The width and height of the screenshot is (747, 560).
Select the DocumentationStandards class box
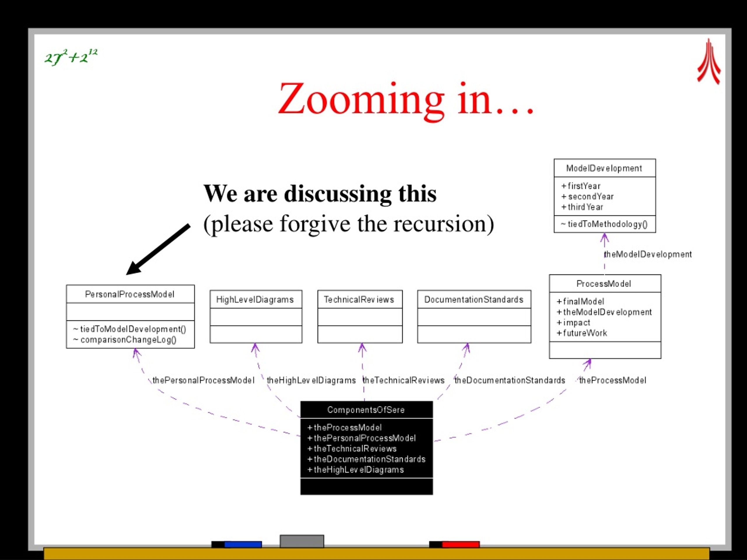point(474,317)
